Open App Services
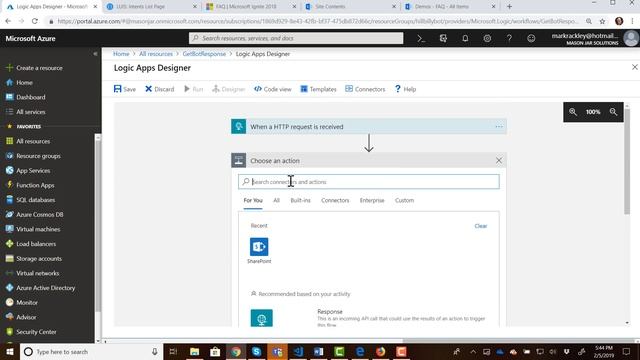Screen dimensions: 640x360 tap(28, 171)
